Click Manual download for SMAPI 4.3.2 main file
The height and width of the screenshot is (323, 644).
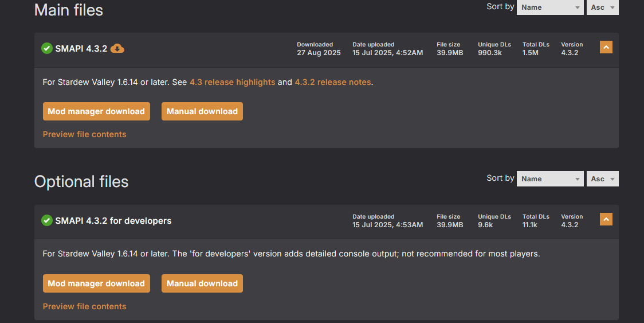click(202, 111)
